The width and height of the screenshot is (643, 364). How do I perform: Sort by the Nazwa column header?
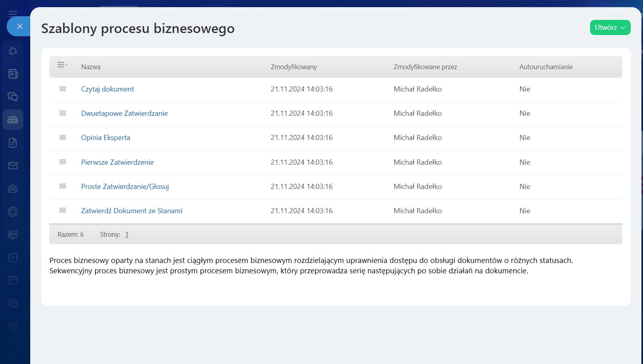tap(91, 67)
